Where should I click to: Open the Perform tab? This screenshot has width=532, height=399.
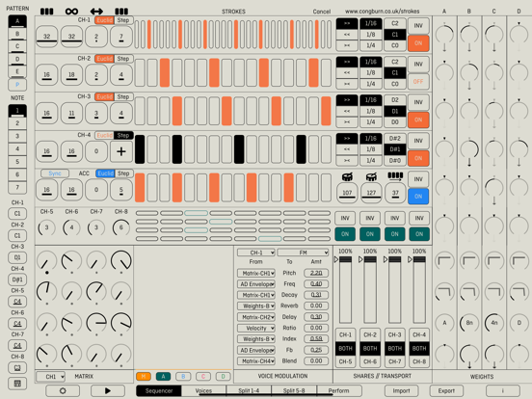[x=339, y=391]
